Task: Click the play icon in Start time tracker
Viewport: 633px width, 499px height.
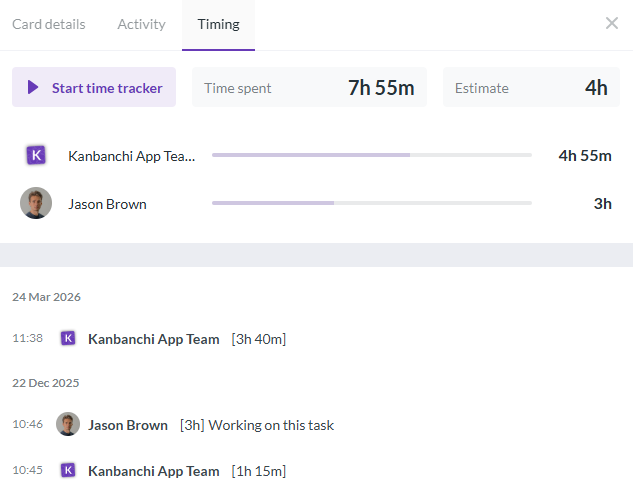Action: coord(33,87)
